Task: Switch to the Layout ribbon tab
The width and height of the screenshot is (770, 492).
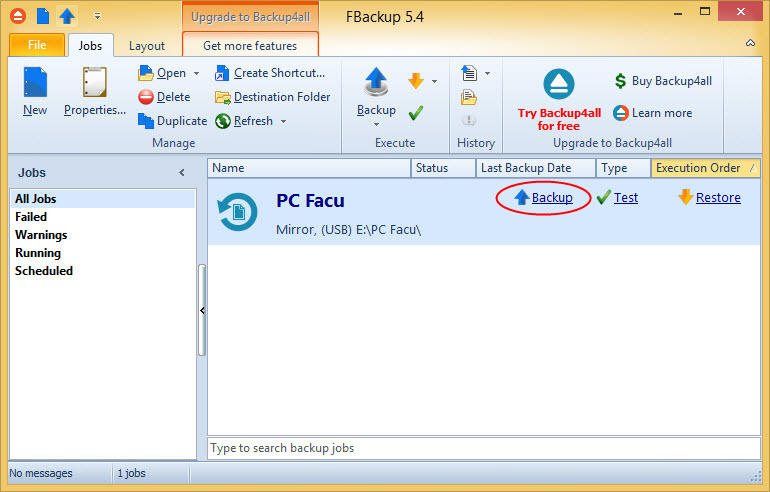Action: [x=147, y=46]
